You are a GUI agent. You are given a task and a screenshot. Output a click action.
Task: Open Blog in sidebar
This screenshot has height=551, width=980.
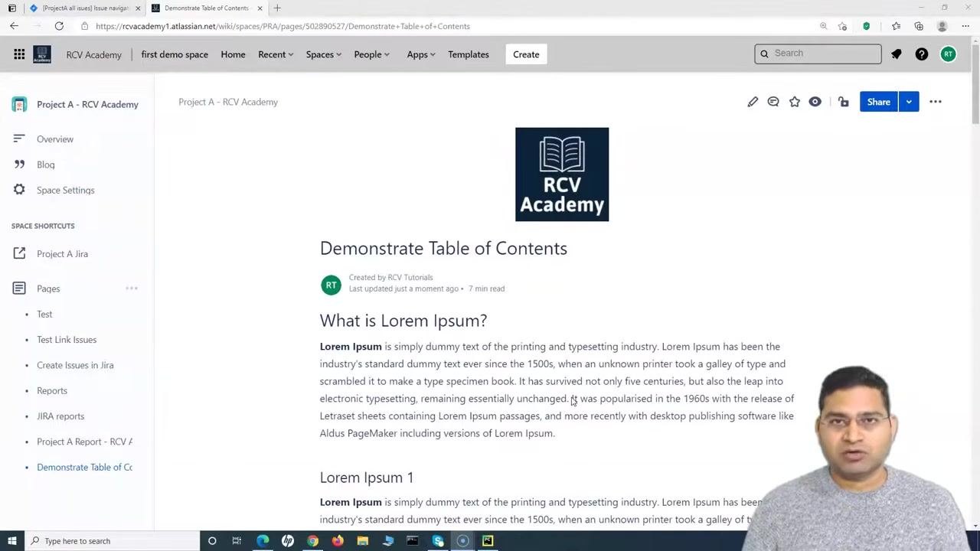46,165
